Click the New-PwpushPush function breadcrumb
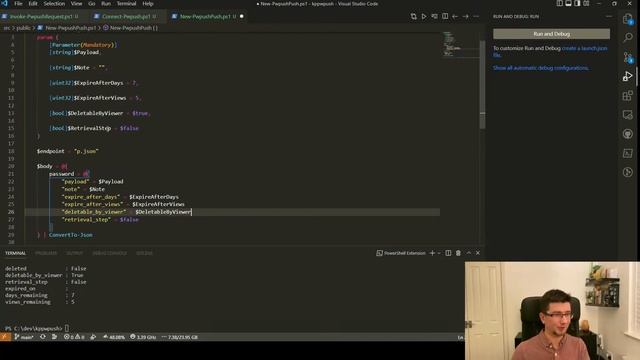The image size is (640, 360). pyautogui.click(x=130, y=28)
